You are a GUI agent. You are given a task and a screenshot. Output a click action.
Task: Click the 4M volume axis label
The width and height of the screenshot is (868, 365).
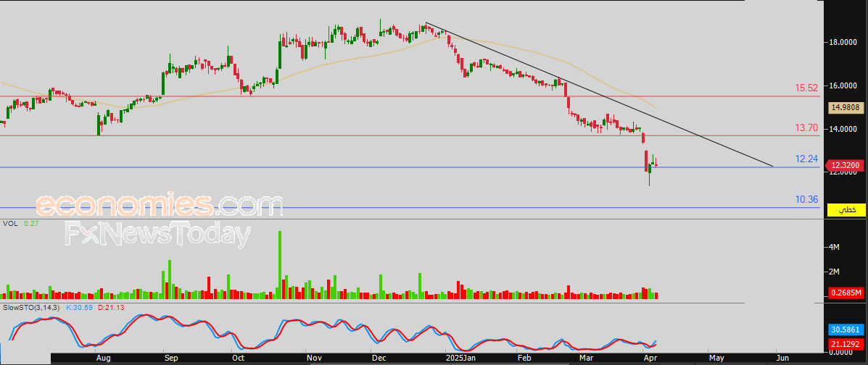(835, 247)
